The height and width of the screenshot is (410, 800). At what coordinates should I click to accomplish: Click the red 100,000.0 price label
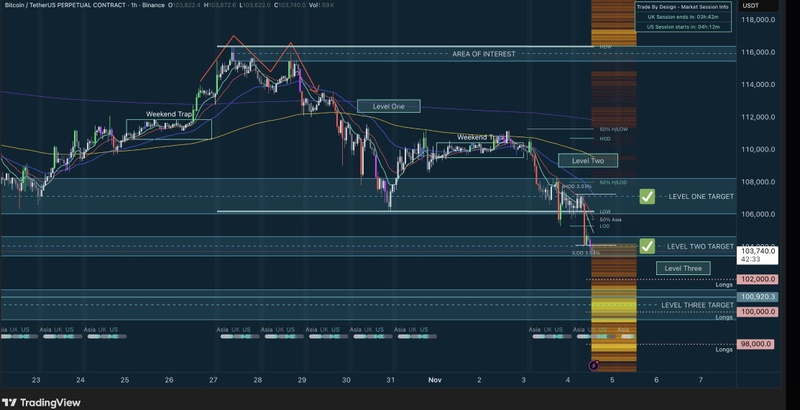[x=758, y=312]
